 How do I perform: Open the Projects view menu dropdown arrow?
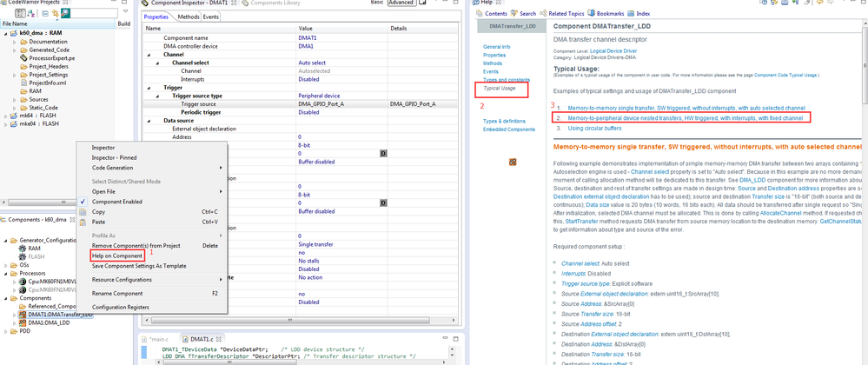coord(125,11)
